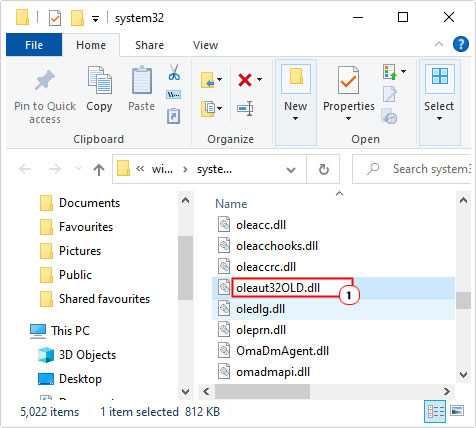
Task: Click the Select ribbon icon
Action: 440,76
